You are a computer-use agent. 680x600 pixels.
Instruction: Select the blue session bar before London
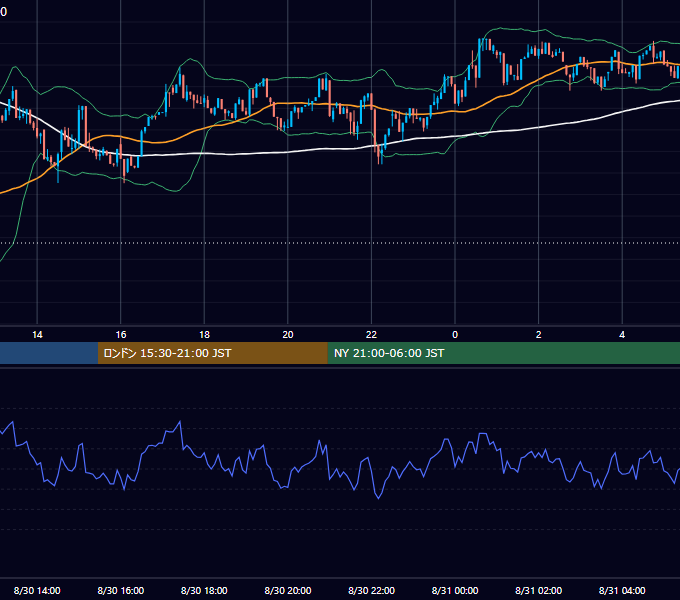(x=49, y=353)
